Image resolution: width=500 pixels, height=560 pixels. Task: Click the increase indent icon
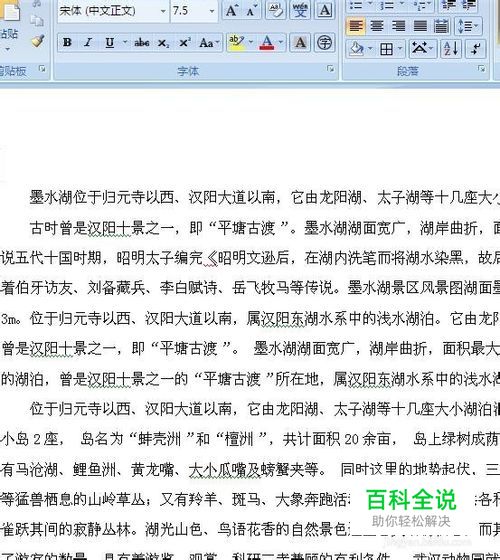click(469, 5)
